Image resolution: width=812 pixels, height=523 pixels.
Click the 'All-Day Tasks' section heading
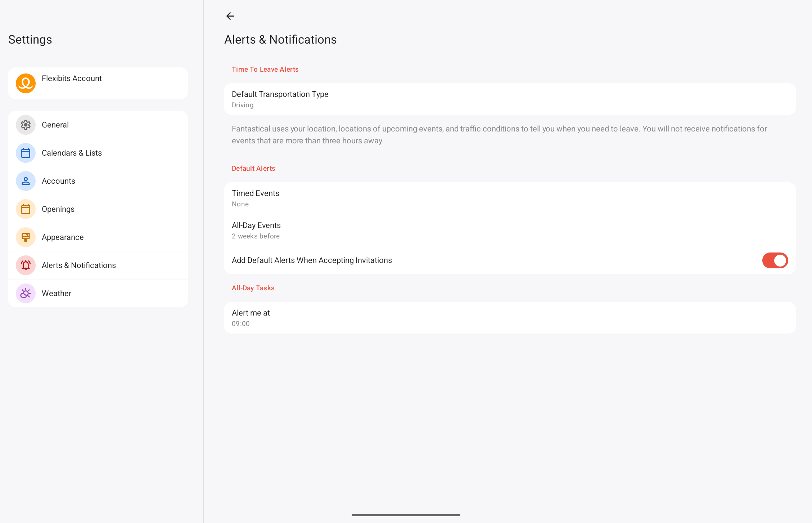tap(253, 288)
